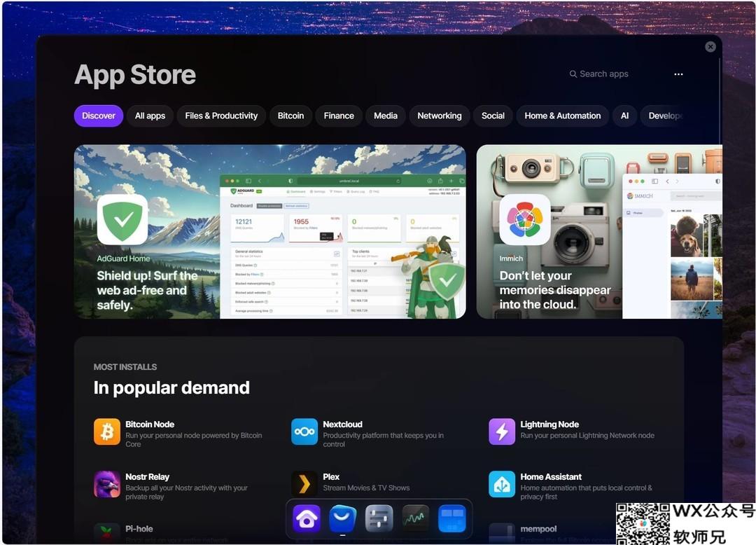Image resolution: width=756 pixels, height=545 pixels.
Task: Click the Plex title text
Action: pyautogui.click(x=331, y=477)
